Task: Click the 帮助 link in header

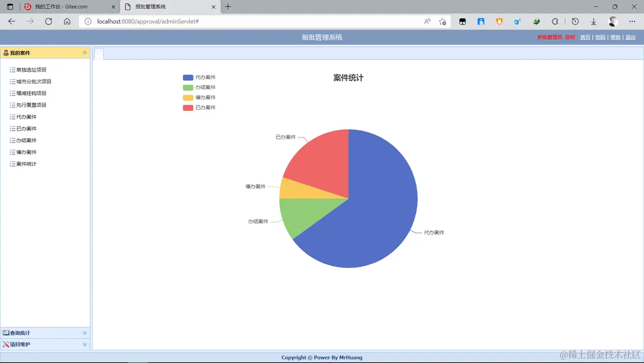Action: coord(616,37)
